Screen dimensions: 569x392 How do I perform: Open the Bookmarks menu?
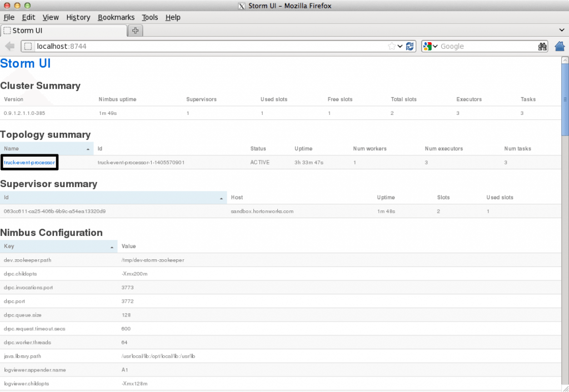coord(116,17)
